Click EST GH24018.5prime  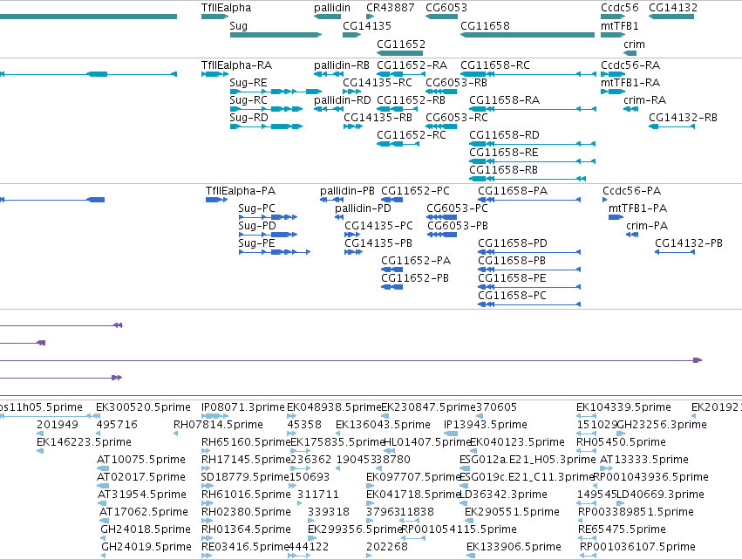coord(103,538)
